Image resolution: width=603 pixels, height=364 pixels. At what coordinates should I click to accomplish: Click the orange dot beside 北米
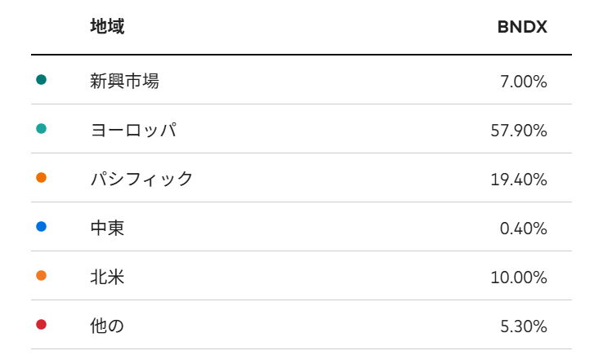pos(42,276)
